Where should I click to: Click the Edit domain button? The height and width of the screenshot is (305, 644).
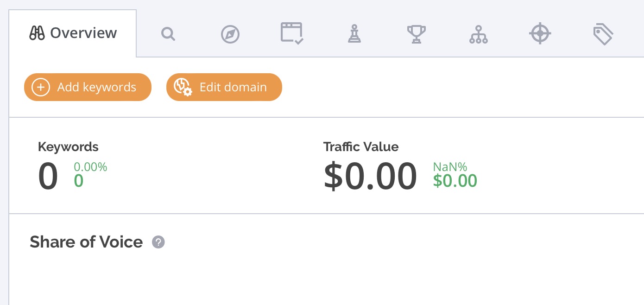pos(224,87)
